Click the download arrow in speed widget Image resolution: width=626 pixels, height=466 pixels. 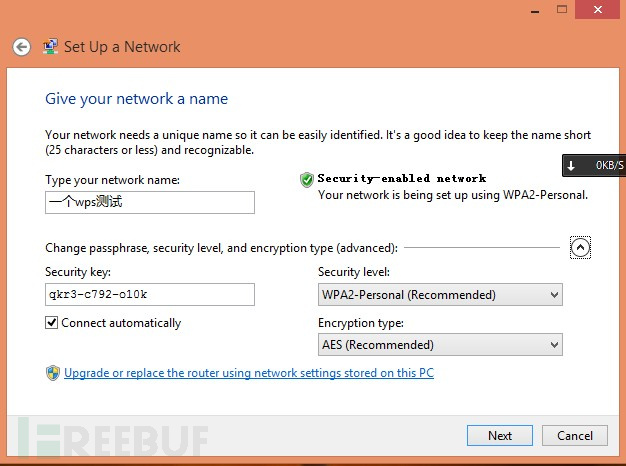(571, 165)
